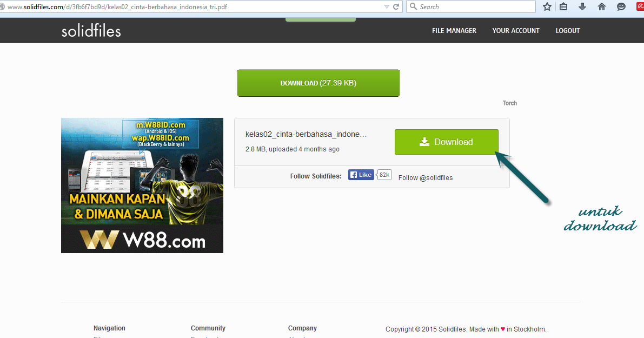This screenshot has height=338, width=644.
Task: Click the Company footer heading
Action: [x=302, y=328]
